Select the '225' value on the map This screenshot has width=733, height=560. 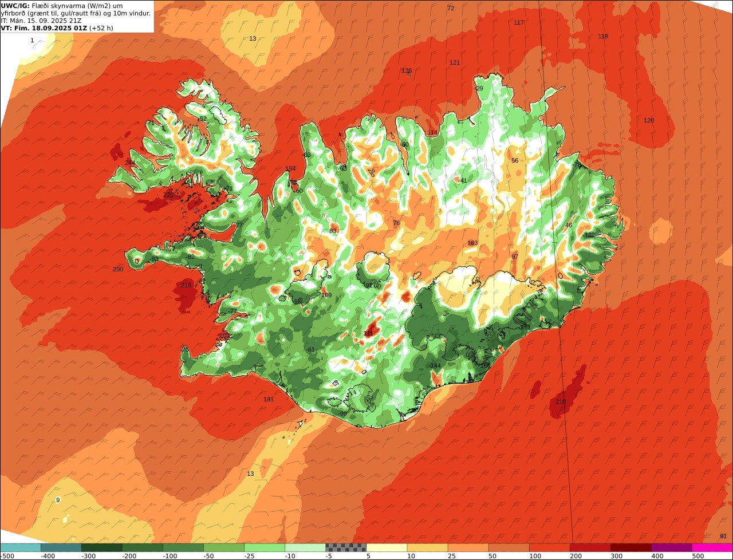(x=168, y=195)
